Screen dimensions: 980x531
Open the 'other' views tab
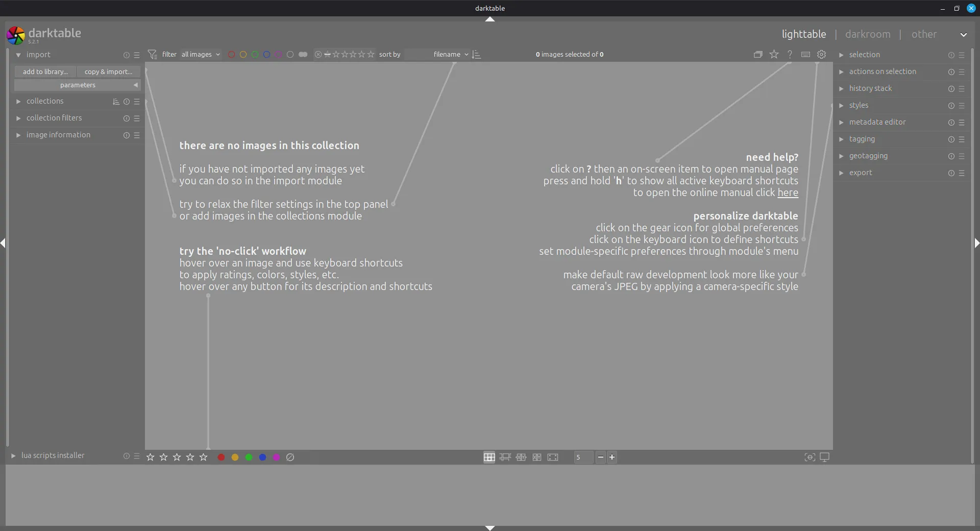[x=924, y=34]
